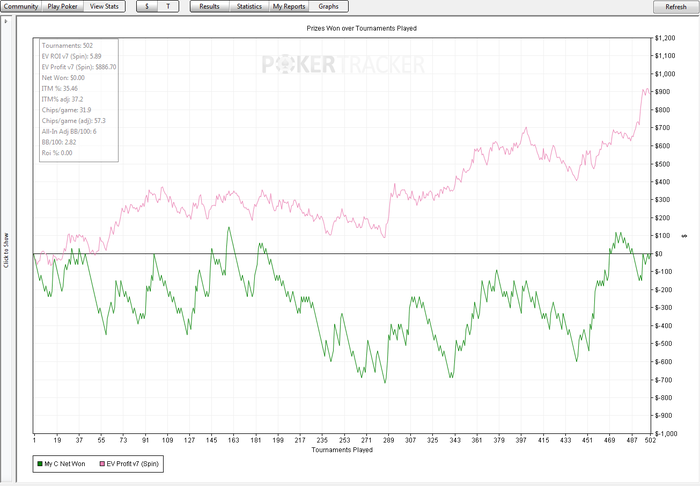Image resolution: width=700 pixels, height=486 pixels.
Task: Click 'All-In Adj BB/100: 6' stat
Action: [69, 131]
